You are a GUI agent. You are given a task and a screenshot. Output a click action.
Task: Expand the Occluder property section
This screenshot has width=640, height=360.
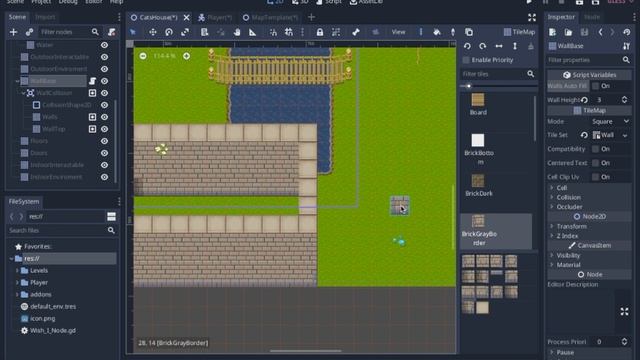(x=552, y=207)
